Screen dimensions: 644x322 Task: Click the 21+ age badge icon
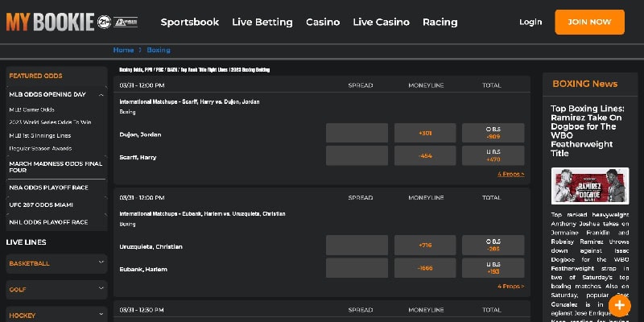click(105, 23)
